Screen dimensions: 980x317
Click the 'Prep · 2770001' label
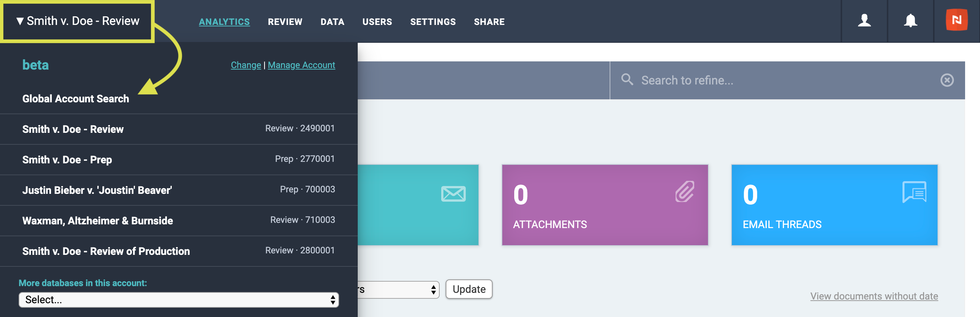click(x=305, y=159)
